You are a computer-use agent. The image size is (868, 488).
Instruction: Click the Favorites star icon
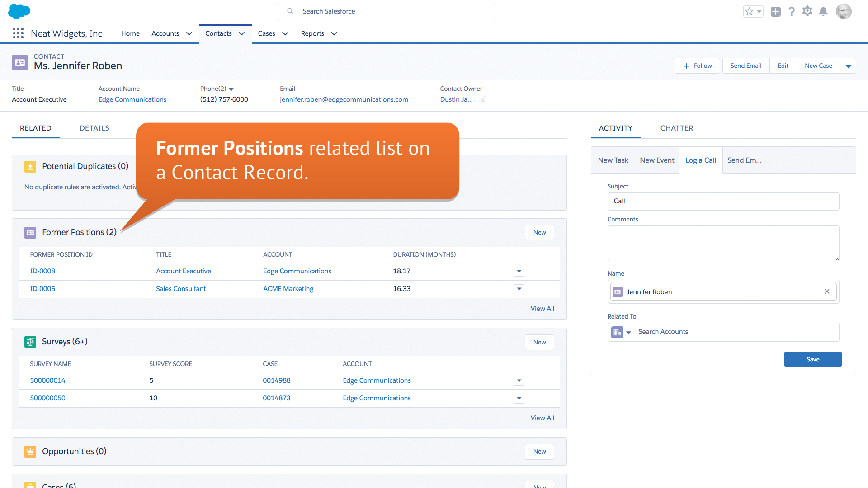point(749,12)
